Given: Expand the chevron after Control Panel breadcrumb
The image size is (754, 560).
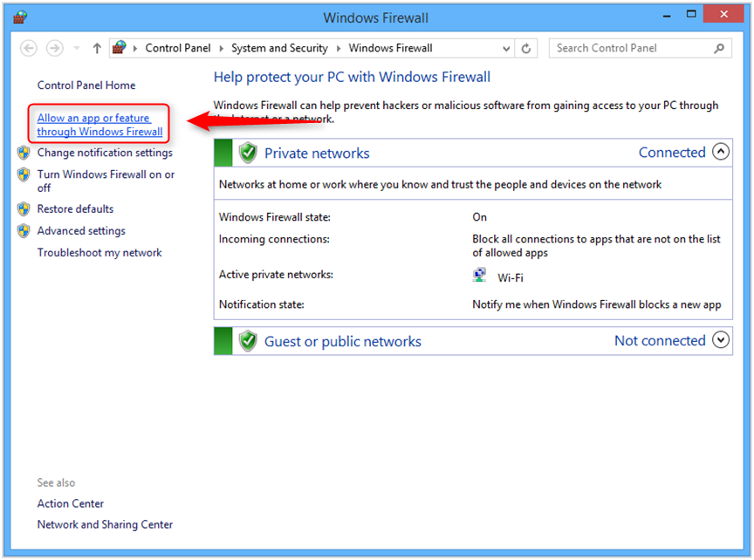Looking at the screenshot, I should click(x=221, y=48).
